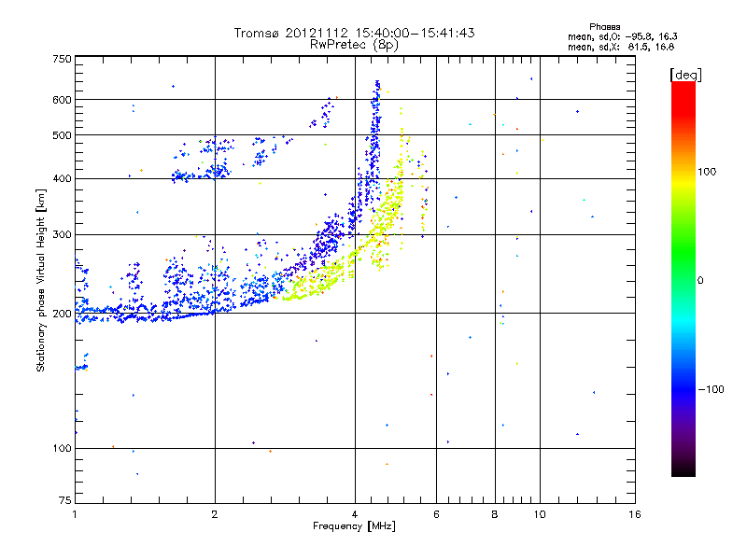Click x-axis tick label '2'
This screenshot has height=560, width=747.
tap(215, 514)
